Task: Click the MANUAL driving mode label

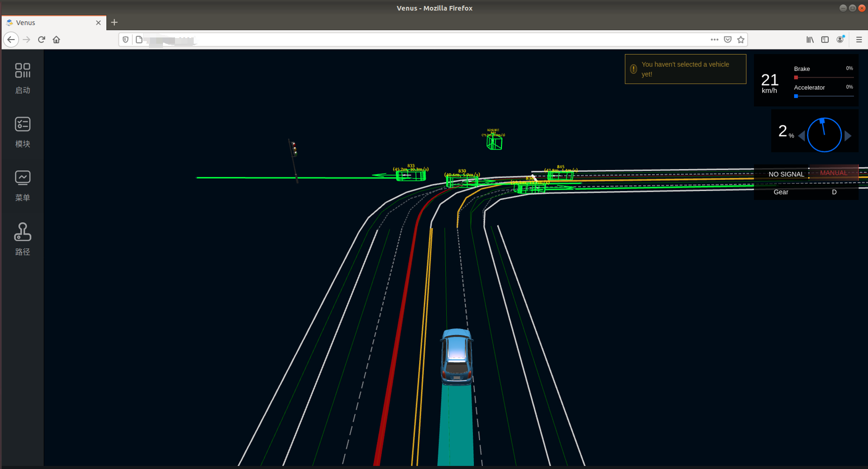Action: point(833,173)
